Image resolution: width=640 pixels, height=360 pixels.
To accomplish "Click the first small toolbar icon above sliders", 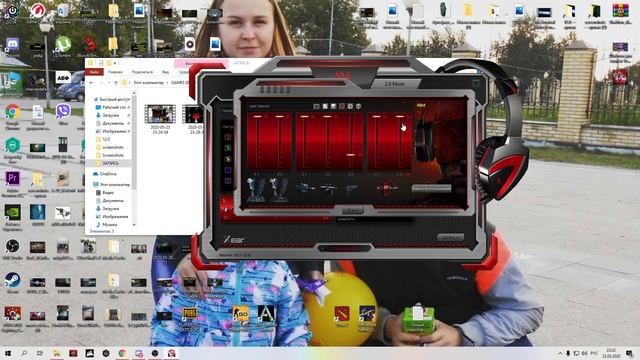I will [x=316, y=106].
